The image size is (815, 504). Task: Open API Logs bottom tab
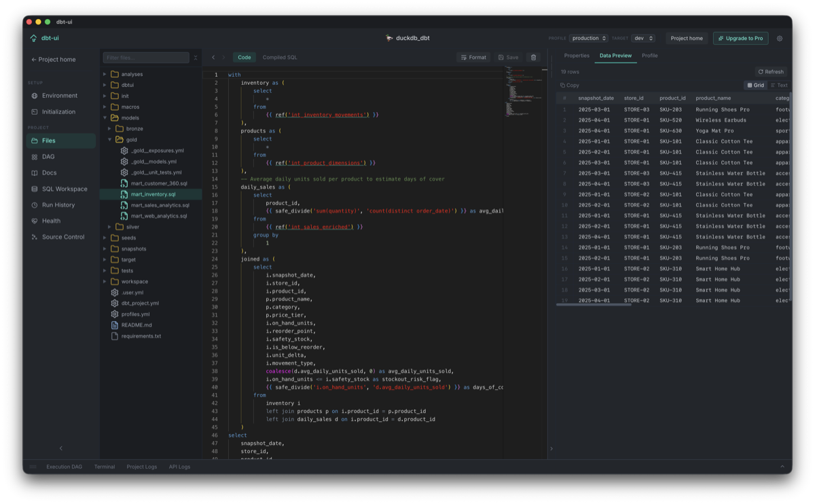tap(179, 467)
